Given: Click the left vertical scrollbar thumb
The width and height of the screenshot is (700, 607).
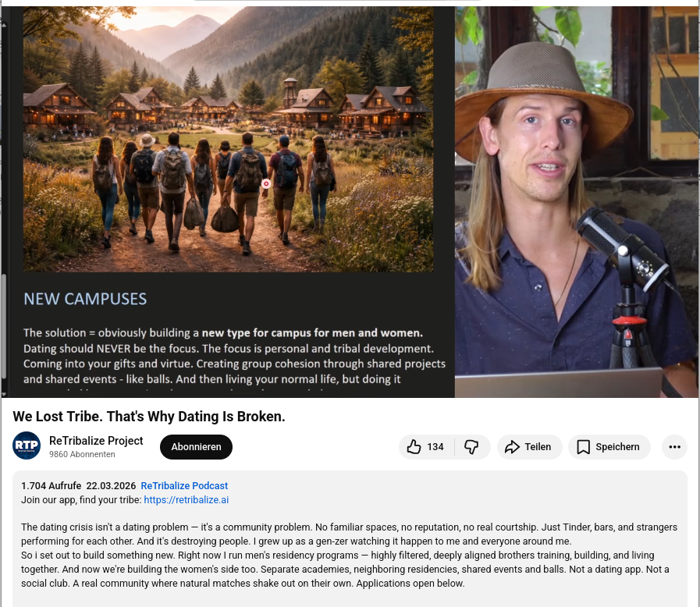Looking at the screenshot, I should click(x=4, y=326).
